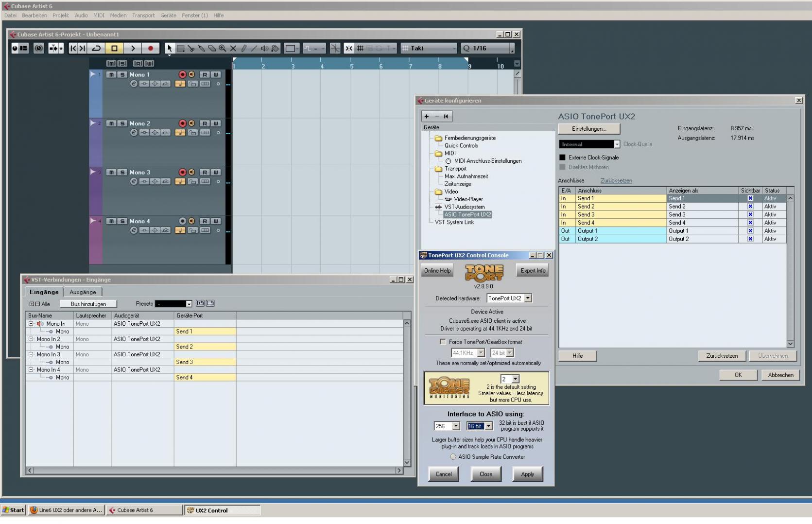Open Firefox Line6 UX2 taskbar item
The image size is (812, 524).
(x=66, y=510)
